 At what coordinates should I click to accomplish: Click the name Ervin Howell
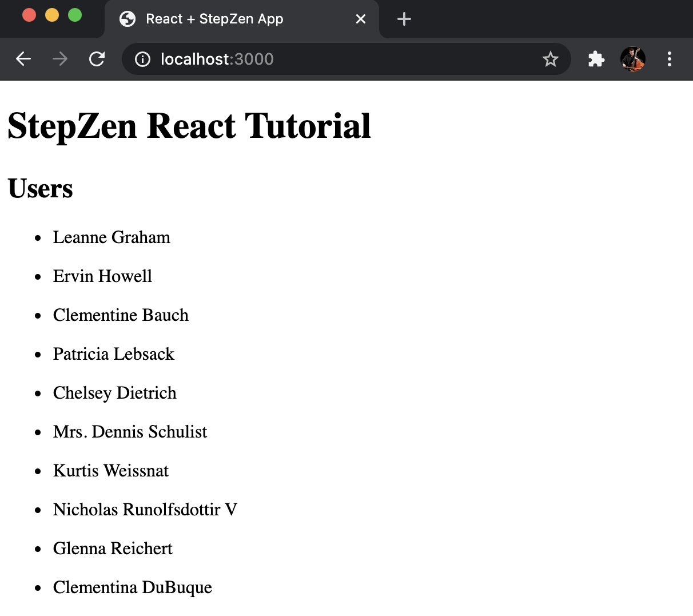pos(102,276)
